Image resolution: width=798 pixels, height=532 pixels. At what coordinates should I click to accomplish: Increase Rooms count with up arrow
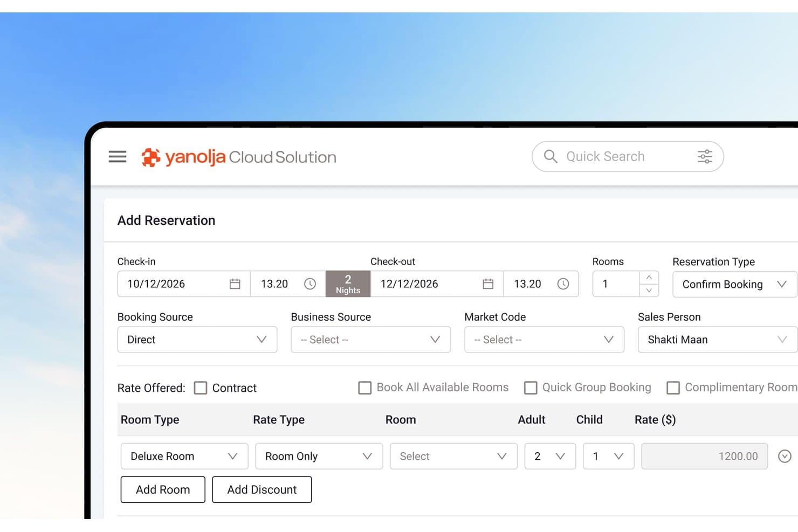tap(649, 277)
